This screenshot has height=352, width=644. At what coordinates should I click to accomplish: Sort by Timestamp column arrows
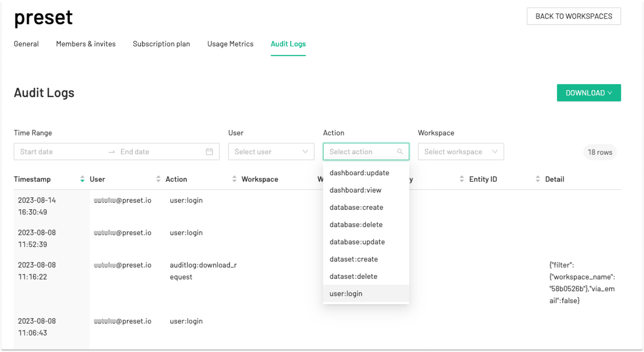click(82, 179)
